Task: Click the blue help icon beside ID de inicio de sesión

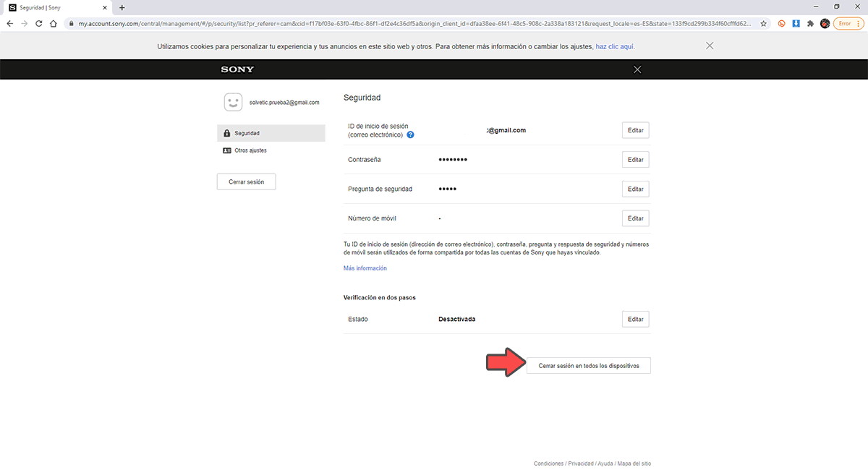Action: click(x=410, y=134)
